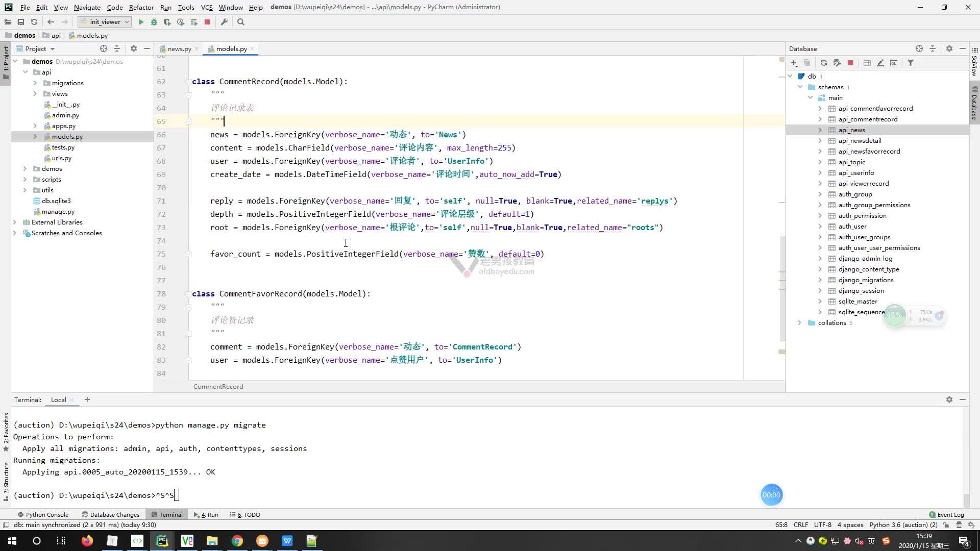Open Firefox from Windows taskbar
The image size is (980, 551).
87,541
